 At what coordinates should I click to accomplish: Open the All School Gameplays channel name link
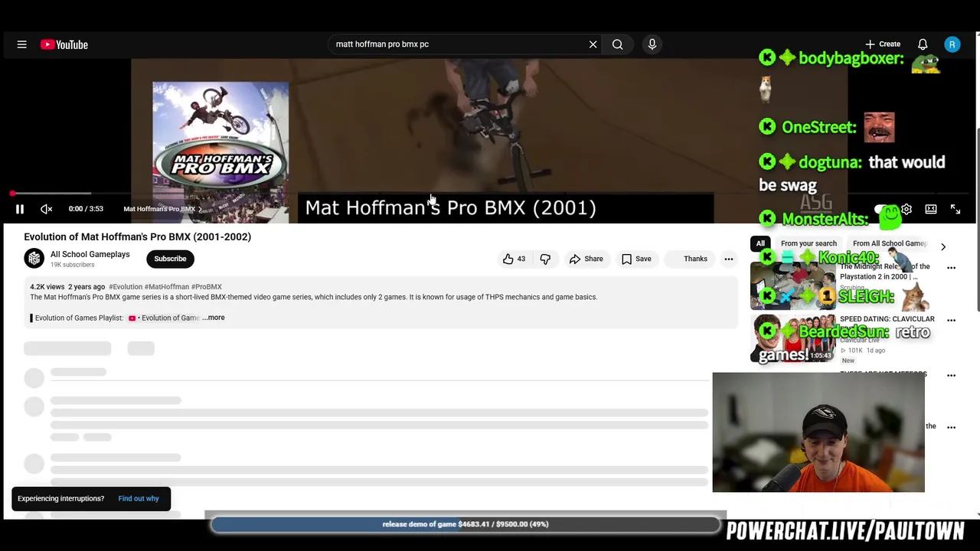point(90,254)
